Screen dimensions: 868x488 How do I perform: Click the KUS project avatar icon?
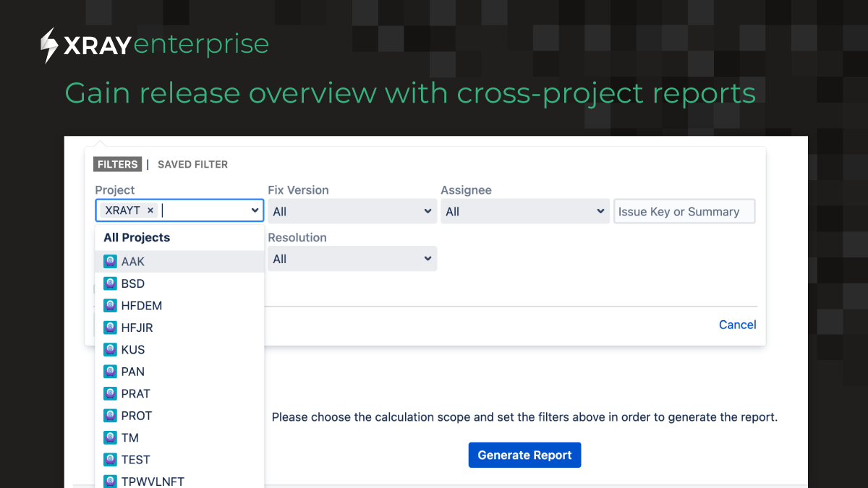[110, 349]
